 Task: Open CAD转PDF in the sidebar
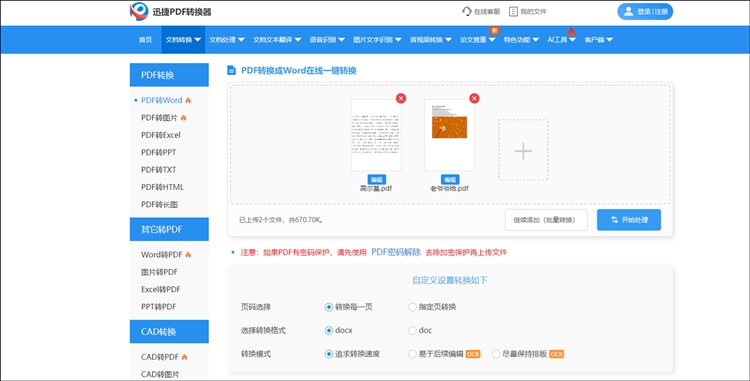[160, 357]
